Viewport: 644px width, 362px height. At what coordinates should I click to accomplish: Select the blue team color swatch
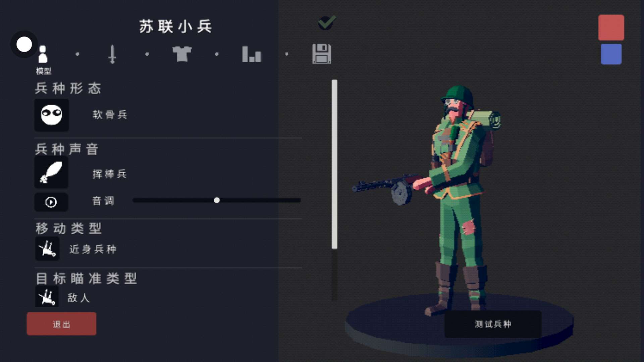(611, 54)
